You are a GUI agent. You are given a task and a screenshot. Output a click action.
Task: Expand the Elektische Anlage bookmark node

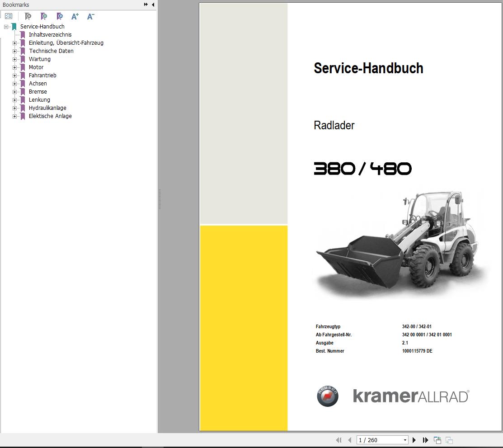[x=14, y=117]
